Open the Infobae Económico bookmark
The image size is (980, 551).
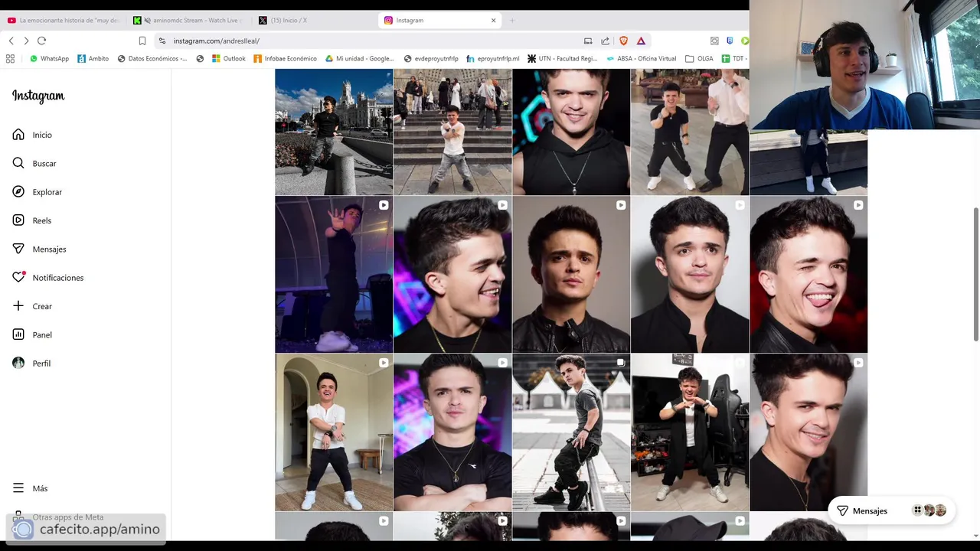click(x=285, y=58)
